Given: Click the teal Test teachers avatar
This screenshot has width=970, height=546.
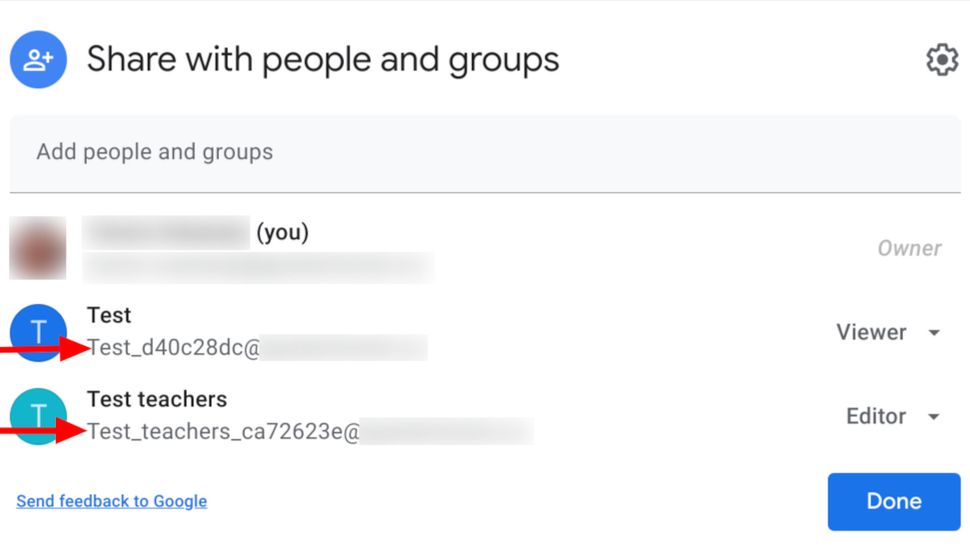Looking at the screenshot, I should 38,415.
